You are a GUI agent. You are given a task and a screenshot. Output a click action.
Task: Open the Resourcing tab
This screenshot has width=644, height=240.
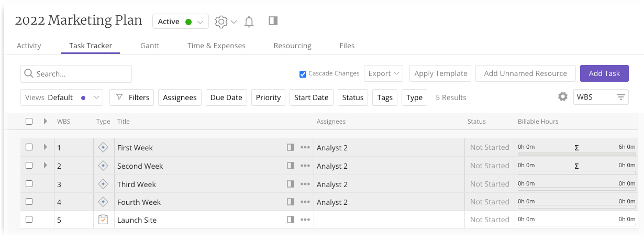[292, 46]
